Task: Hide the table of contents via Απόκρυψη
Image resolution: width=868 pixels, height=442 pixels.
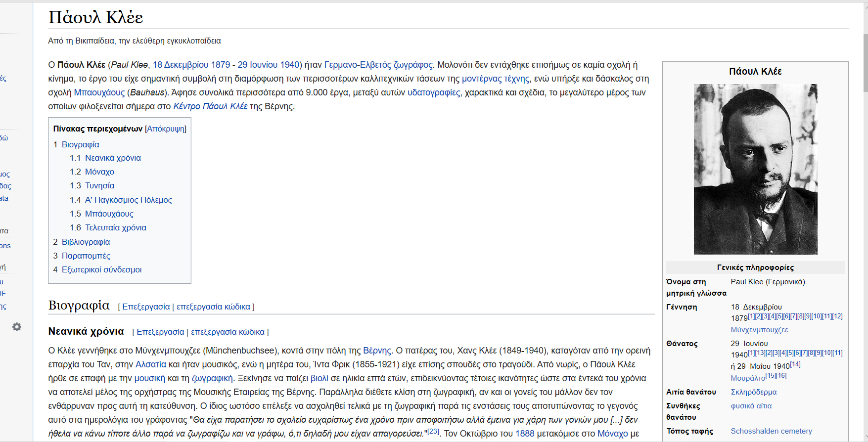Action: (x=166, y=129)
